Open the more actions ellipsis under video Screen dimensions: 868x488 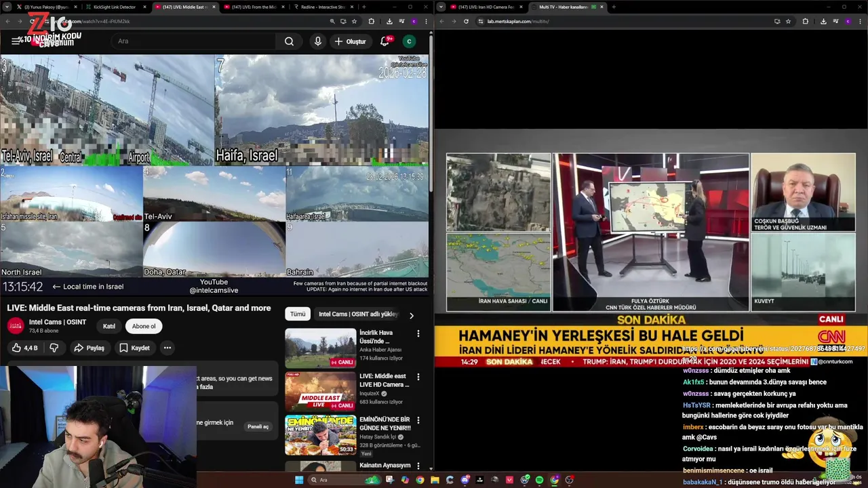tap(167, 348)
